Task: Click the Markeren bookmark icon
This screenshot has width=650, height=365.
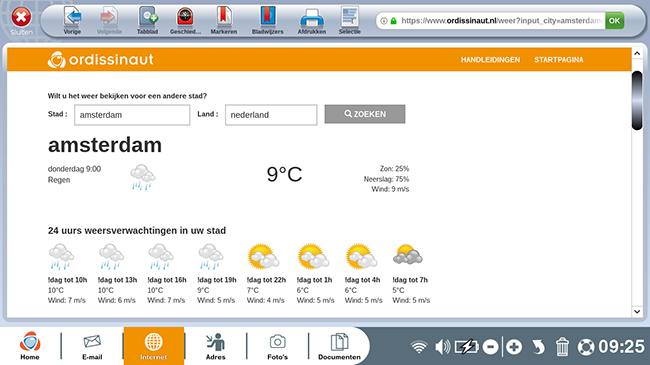Action: (x=224, y=17)
